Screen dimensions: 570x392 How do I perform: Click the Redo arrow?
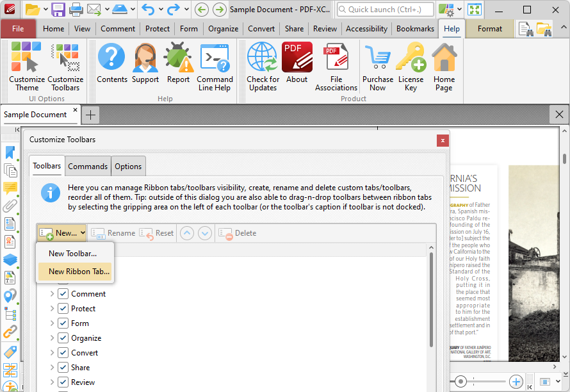tap(174, 10)
